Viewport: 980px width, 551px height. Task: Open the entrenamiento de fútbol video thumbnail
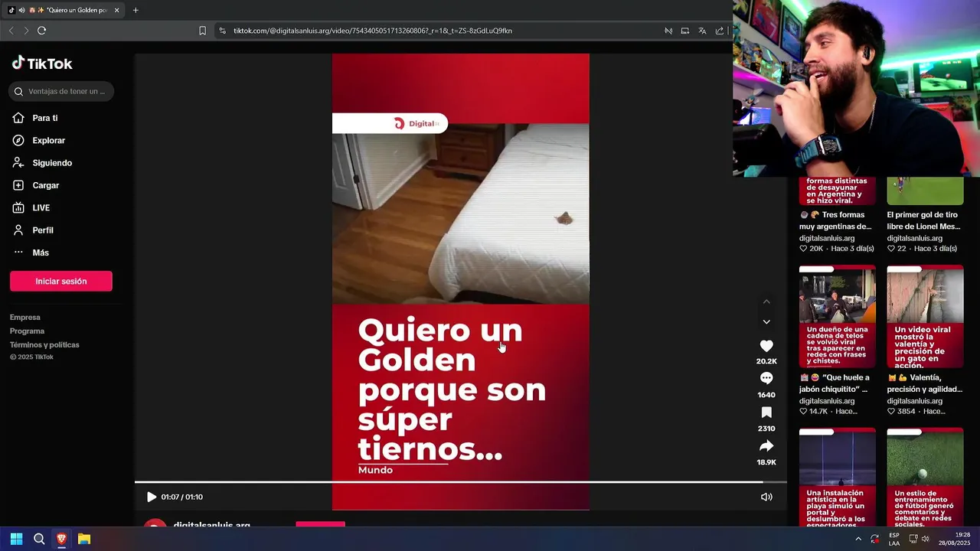pos(926,477)
